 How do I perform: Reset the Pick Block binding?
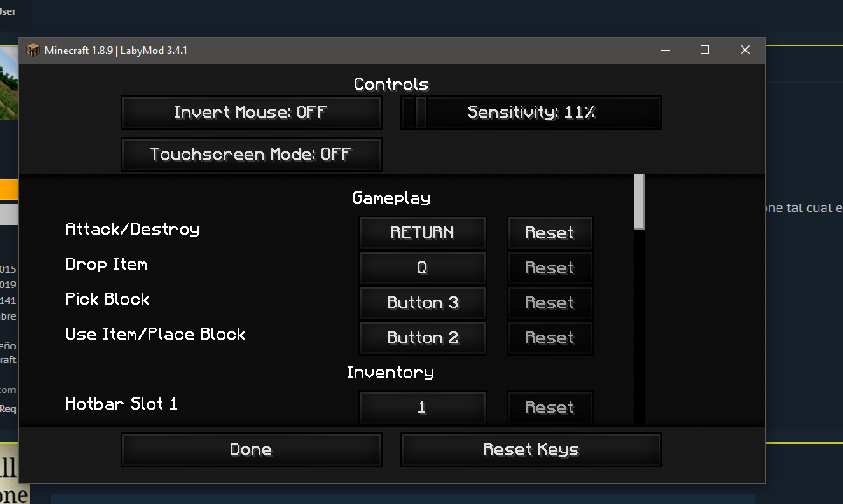point(550,303)
